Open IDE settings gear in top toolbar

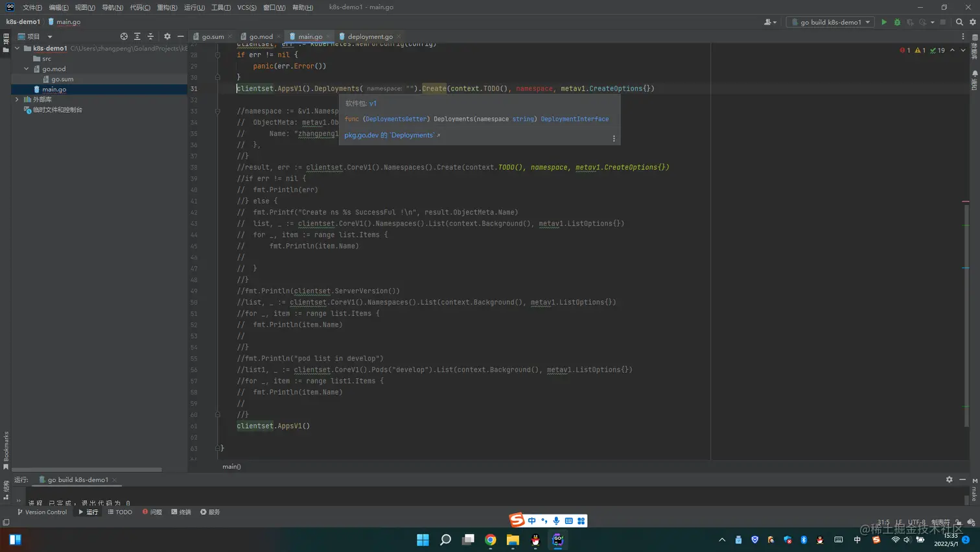(x=972, y=22)
